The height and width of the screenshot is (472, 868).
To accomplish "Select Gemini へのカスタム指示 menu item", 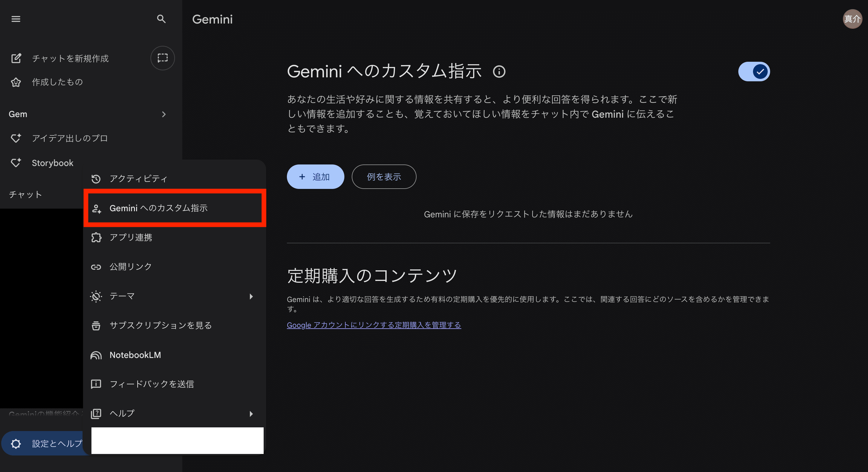I will [x=158, y=208].
